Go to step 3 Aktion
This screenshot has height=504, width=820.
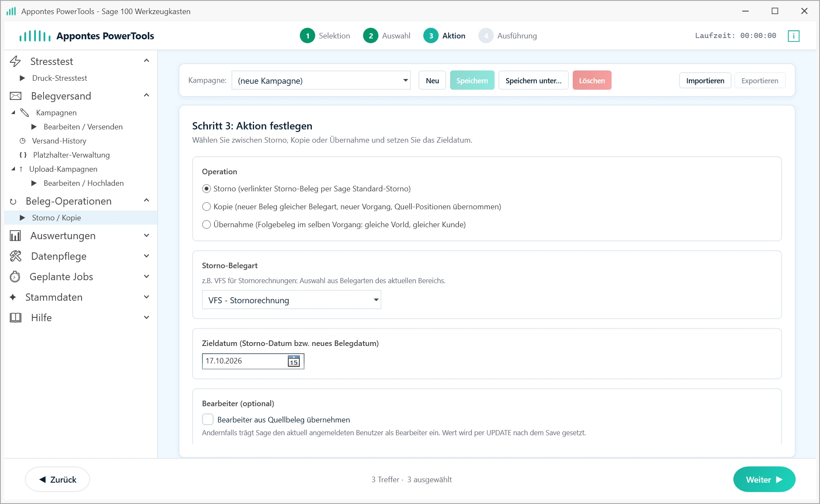[x=444, y=36]
